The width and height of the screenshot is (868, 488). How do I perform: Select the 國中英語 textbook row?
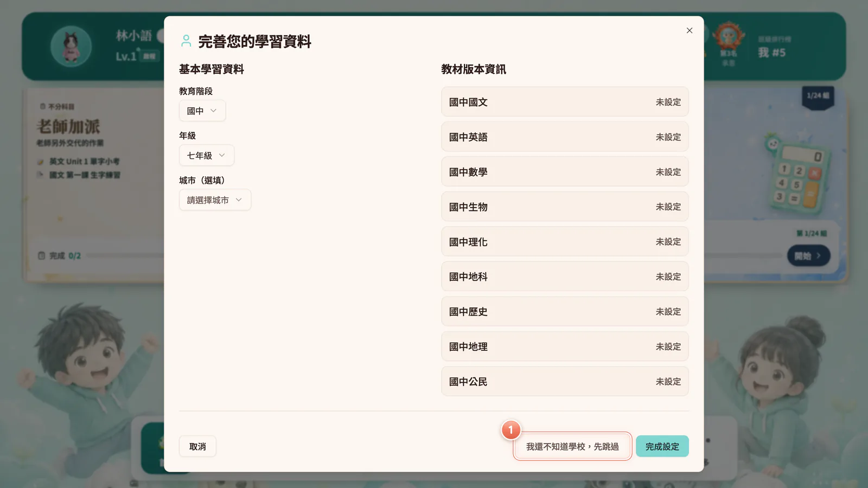[x=565, y=137]
